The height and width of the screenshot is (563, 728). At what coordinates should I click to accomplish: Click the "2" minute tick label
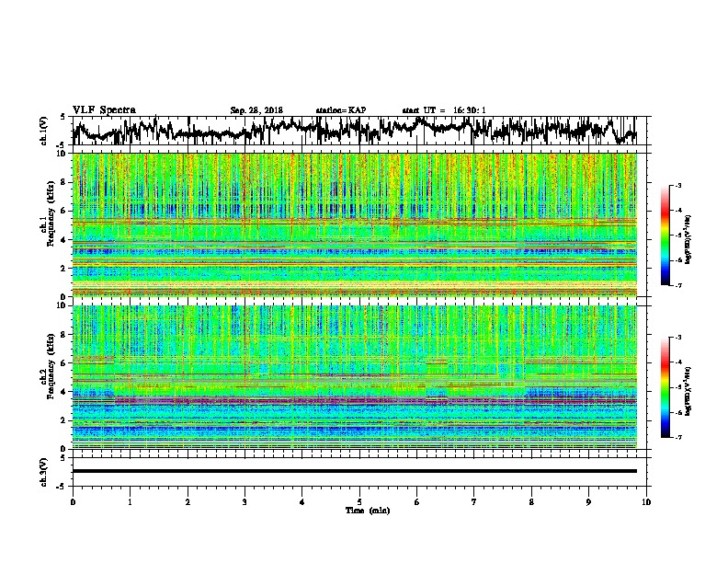(188, 502)
